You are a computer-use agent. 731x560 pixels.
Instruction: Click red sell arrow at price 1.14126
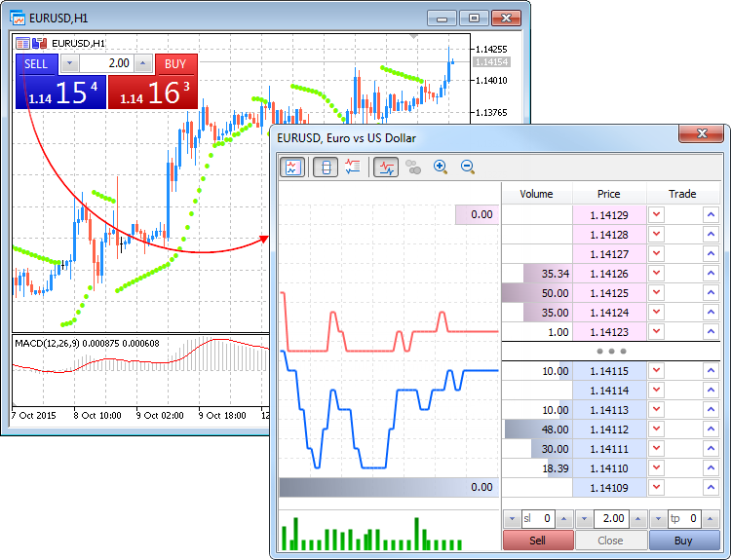tap(656, 274)
